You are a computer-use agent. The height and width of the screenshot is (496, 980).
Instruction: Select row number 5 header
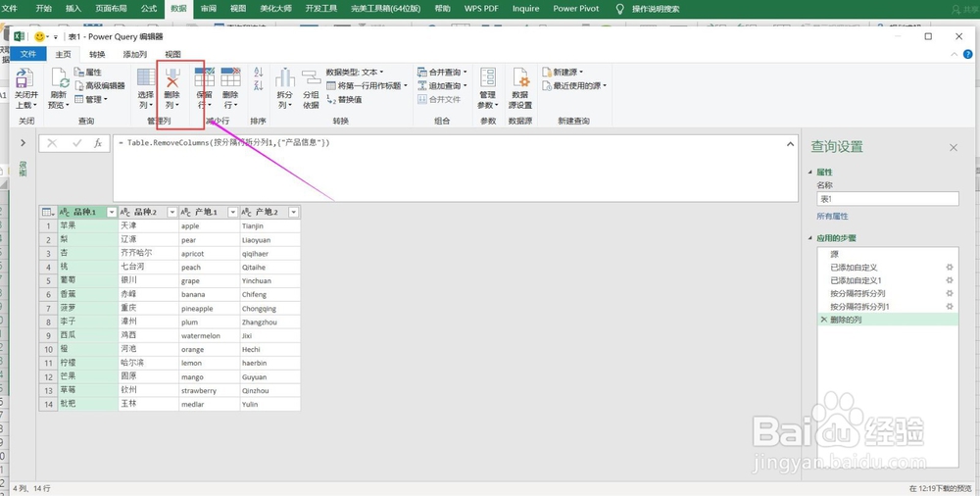point(47,280)
